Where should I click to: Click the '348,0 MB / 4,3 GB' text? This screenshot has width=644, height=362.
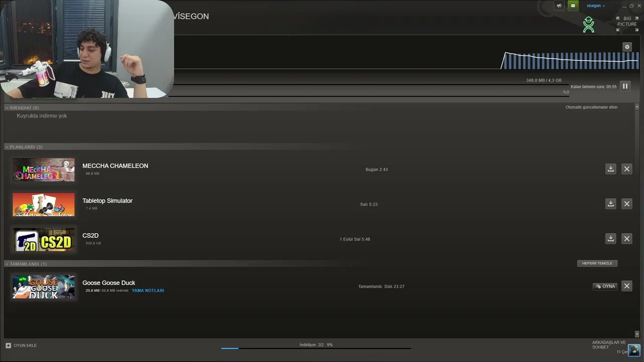pos(544,80)
